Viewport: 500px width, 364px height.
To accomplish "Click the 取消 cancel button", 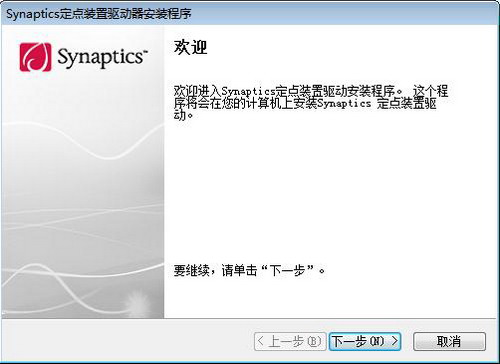I will point(449,341).
